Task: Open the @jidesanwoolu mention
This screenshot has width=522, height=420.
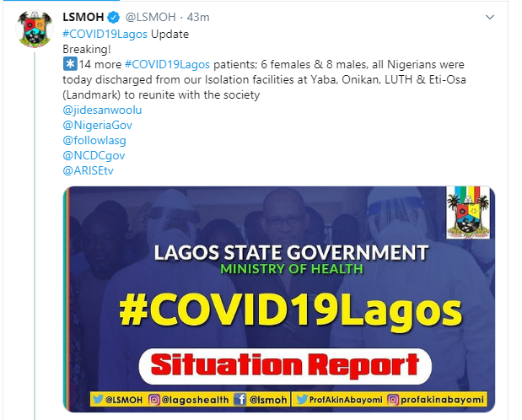Action: [102, 110]
